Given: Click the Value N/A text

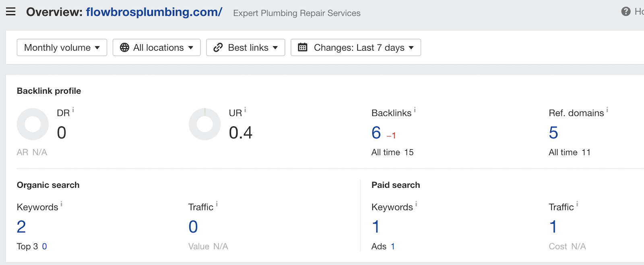Looking at the screenshot, I should [208, 247].
